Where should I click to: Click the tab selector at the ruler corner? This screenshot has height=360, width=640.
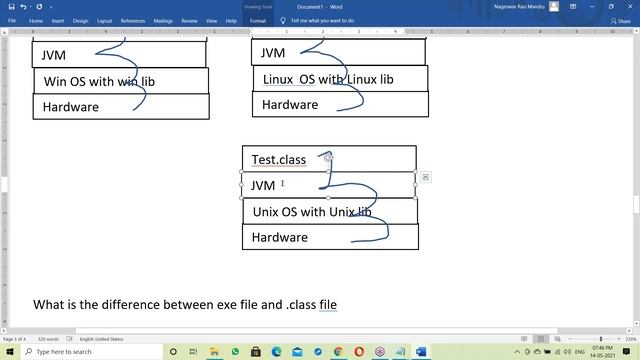point(4,31)
